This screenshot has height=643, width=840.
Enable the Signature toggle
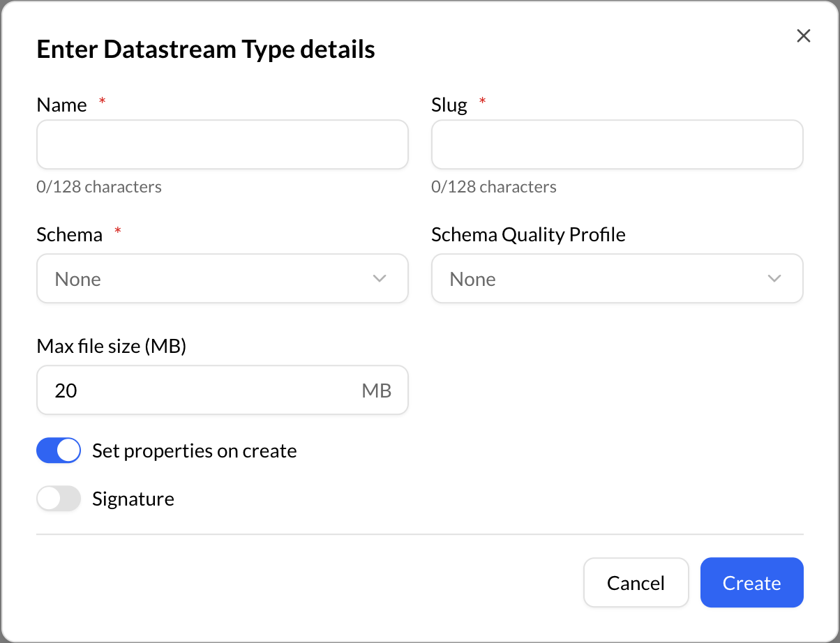[x=59, y=499]
